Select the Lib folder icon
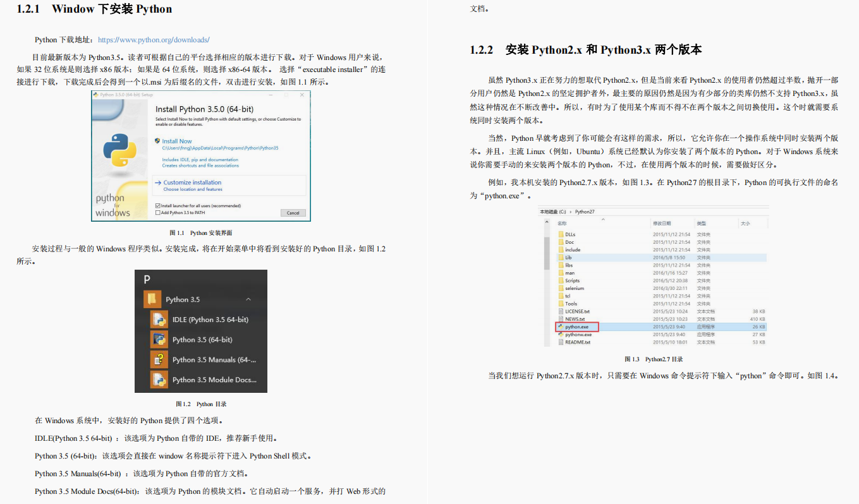The height and width of the screenshot is (504, 859). pyautogui.click(x=561, y=258)
